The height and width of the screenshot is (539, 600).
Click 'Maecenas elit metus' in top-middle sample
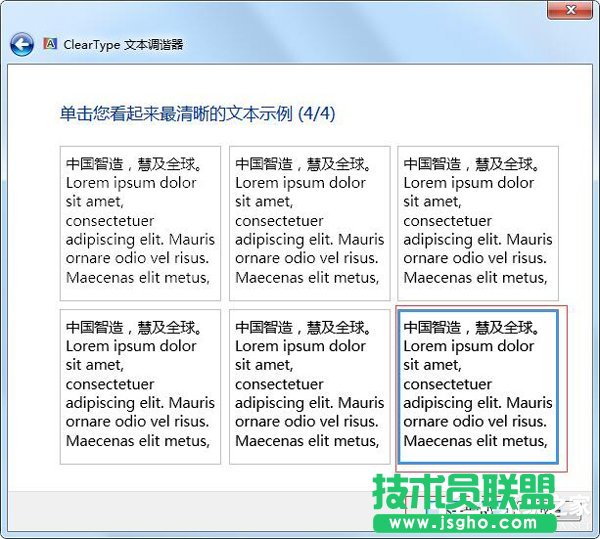[x=307, y=278]
